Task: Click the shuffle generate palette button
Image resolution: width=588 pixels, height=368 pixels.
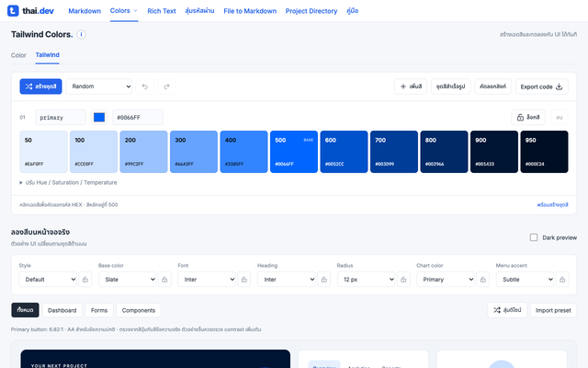Action: coord(40,86)
